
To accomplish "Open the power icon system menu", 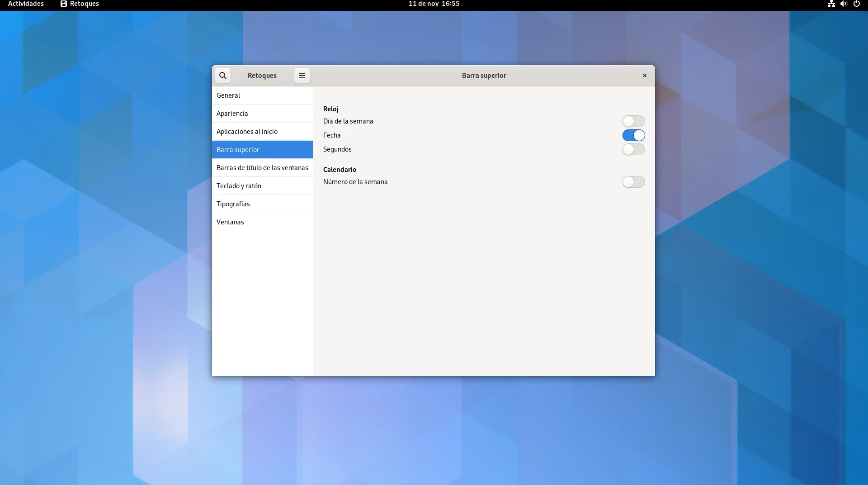I will pos(856,4).
